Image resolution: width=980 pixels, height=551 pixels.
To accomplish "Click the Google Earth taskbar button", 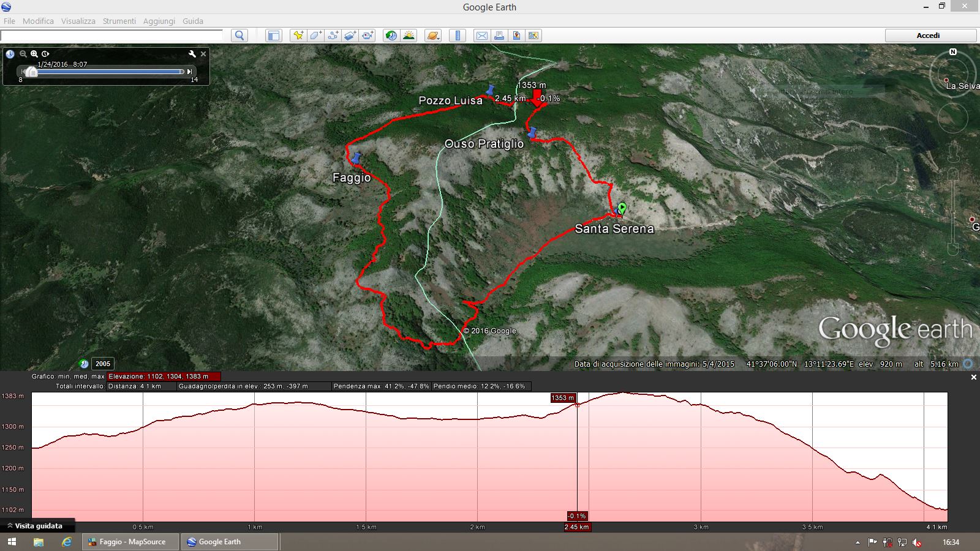I will (x=230, y=542).
